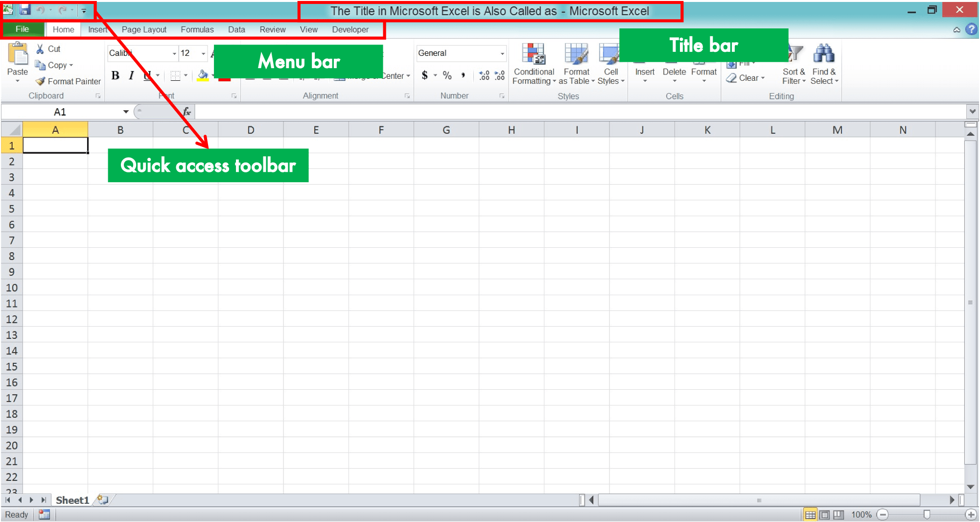
Task: Click the Fill Color paint bucket
Action: 203,75
